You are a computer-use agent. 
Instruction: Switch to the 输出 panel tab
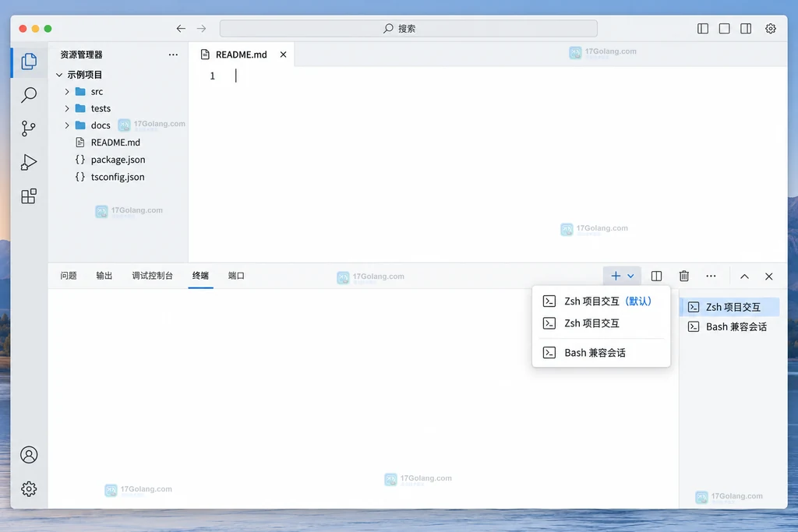click(104, 276)
